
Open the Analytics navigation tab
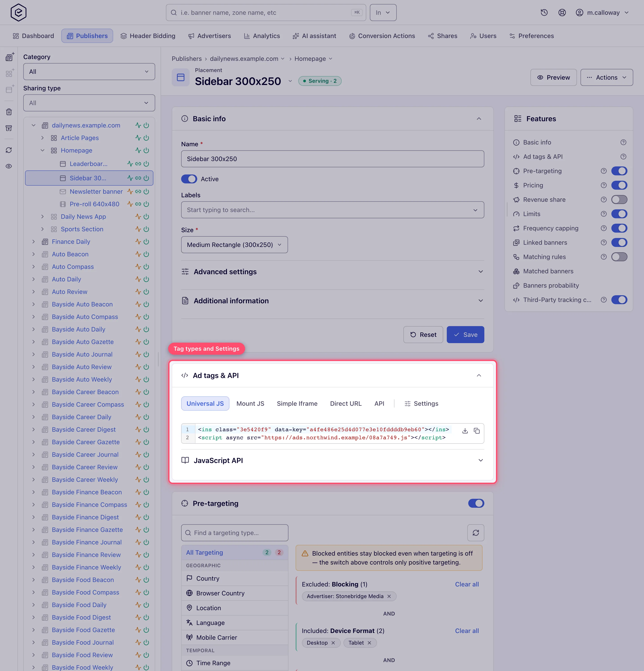262,36
